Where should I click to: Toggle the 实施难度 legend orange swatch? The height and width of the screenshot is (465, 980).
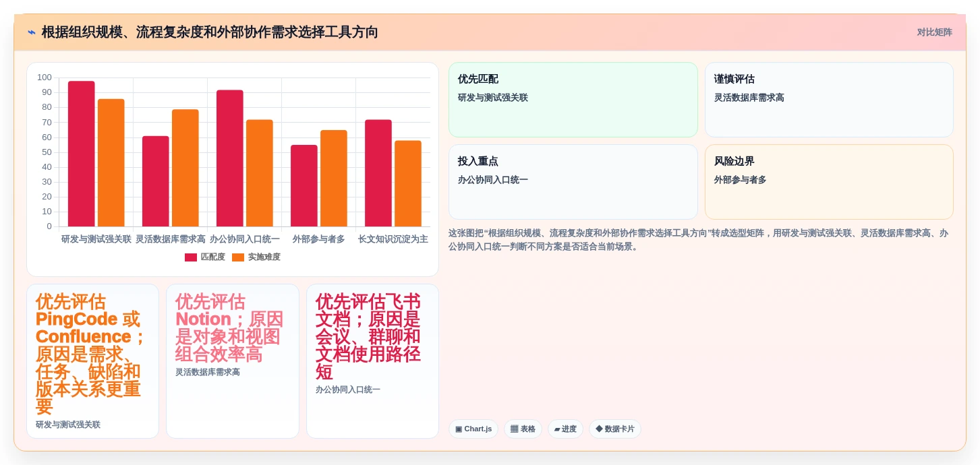[x=238, y=257]
